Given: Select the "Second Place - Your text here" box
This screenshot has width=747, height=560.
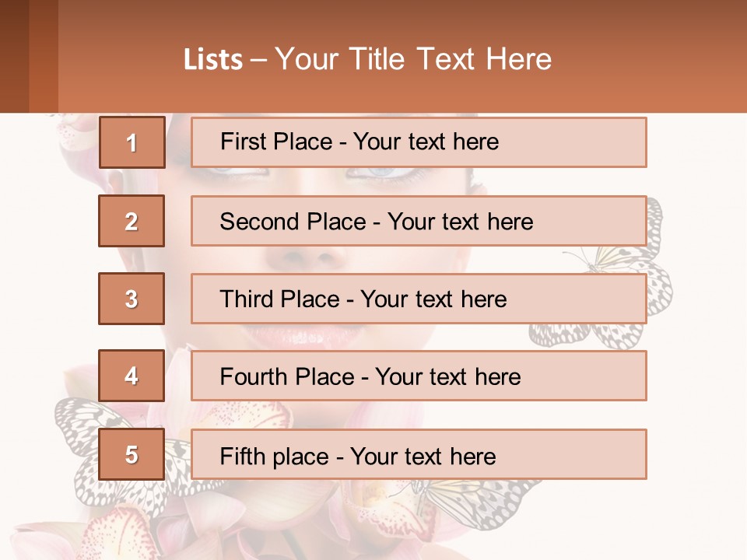Looking at the screenshot, I should [419, 221].
